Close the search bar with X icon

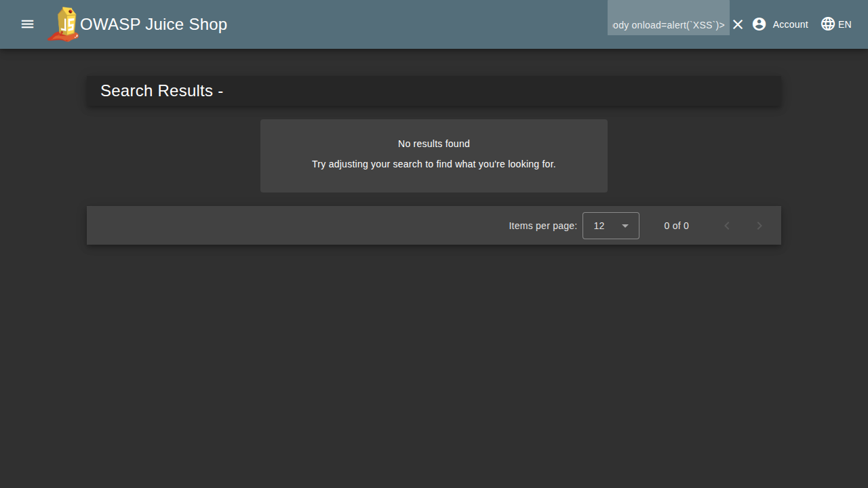point(738,24)
